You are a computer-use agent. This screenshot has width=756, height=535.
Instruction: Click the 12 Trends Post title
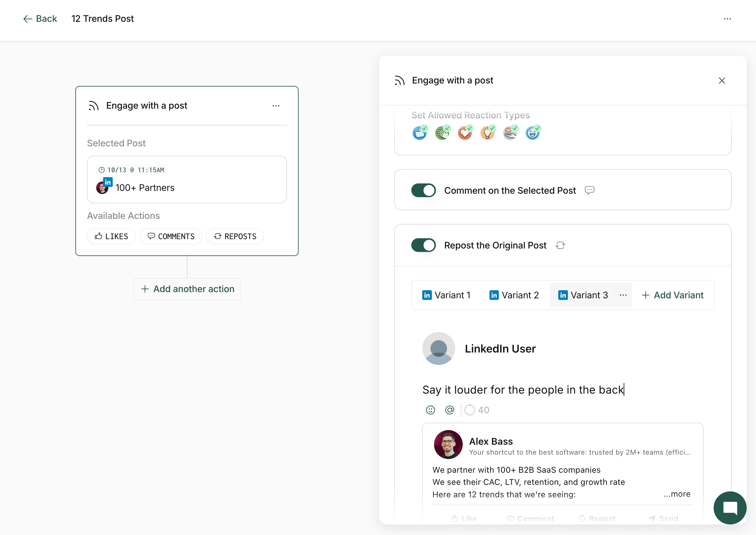pos(102,19)
